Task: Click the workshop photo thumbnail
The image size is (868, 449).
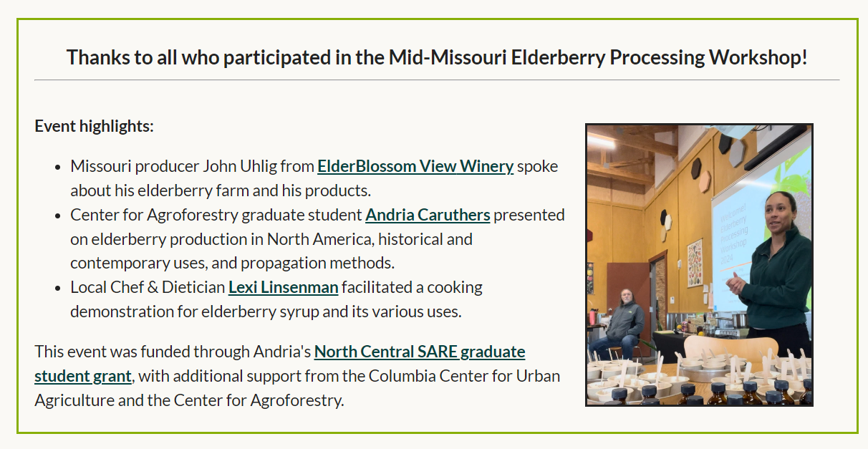Action: point(699,265)
